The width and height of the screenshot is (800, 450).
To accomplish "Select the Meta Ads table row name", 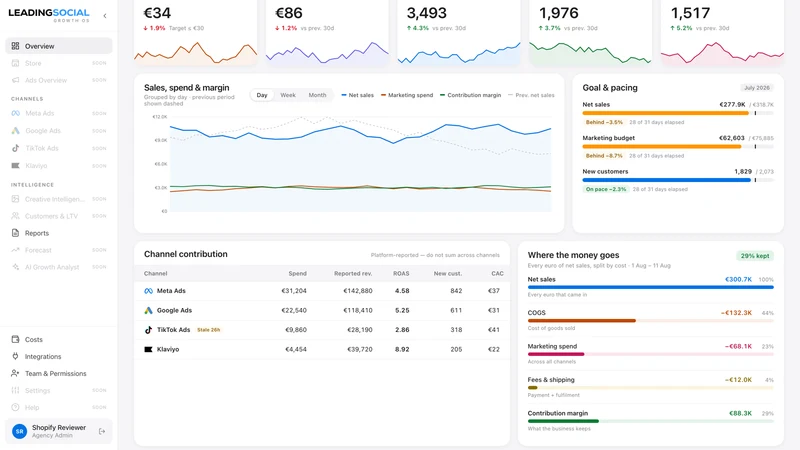I will (171, 291).
